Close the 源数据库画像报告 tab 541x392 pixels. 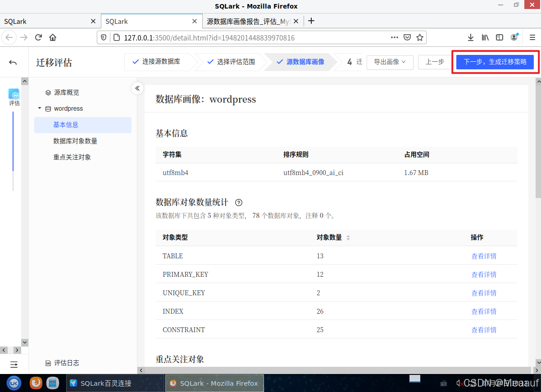pyautogui.click(x=296, y=21)
